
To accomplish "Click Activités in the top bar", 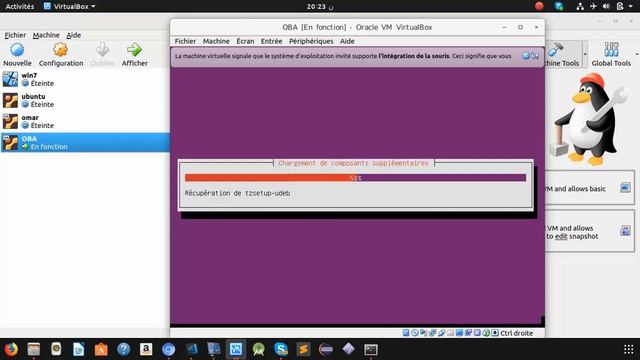I will coord(20,6).
